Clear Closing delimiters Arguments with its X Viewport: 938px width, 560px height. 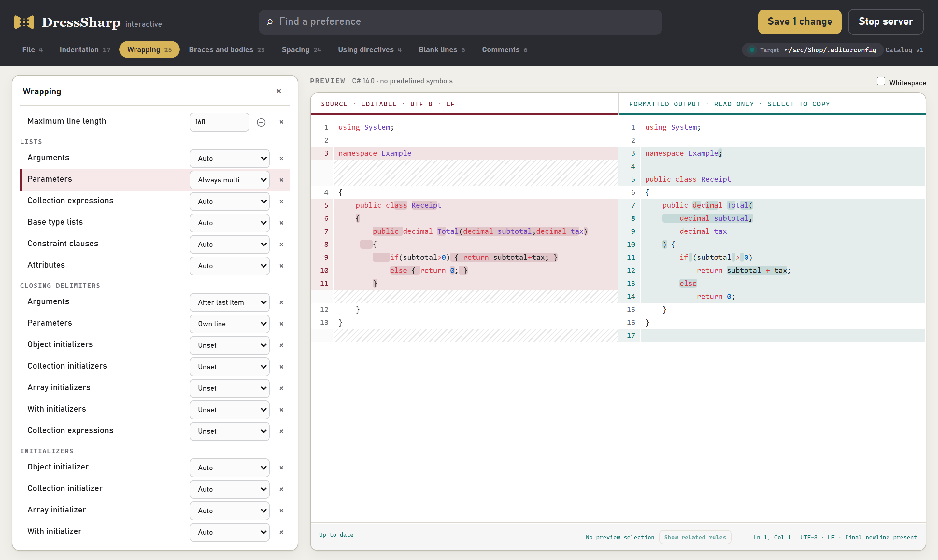tap(281, 302)
